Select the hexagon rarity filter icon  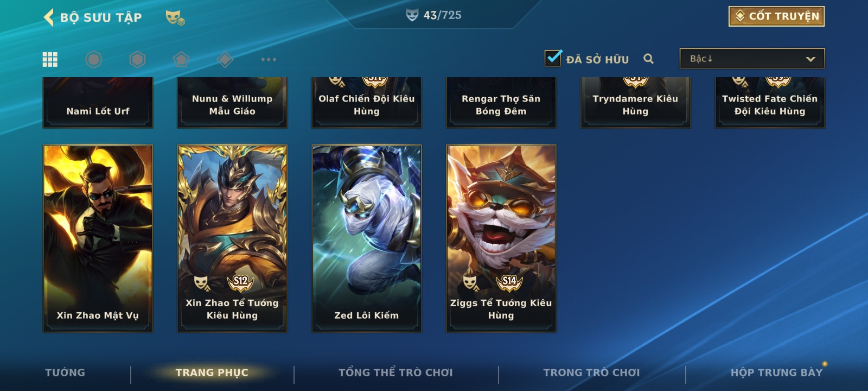pos(137,59)
